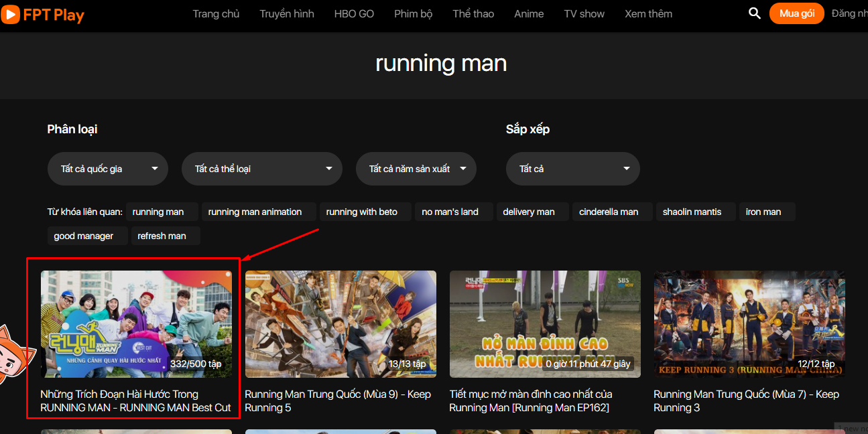Click the Mua gói button

(x=796, y=13)
